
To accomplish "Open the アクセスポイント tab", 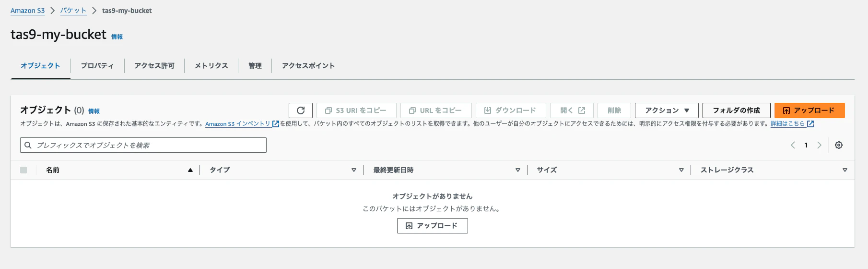I will pos(308,66).
